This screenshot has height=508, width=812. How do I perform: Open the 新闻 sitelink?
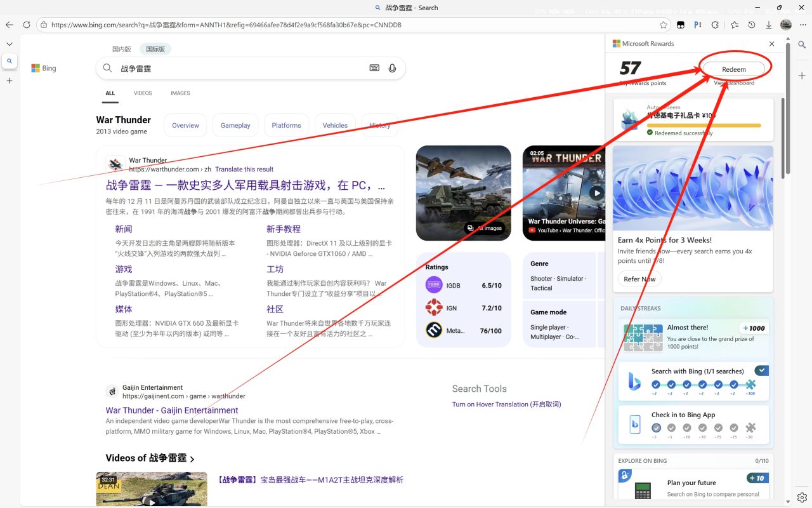[124, 229]
